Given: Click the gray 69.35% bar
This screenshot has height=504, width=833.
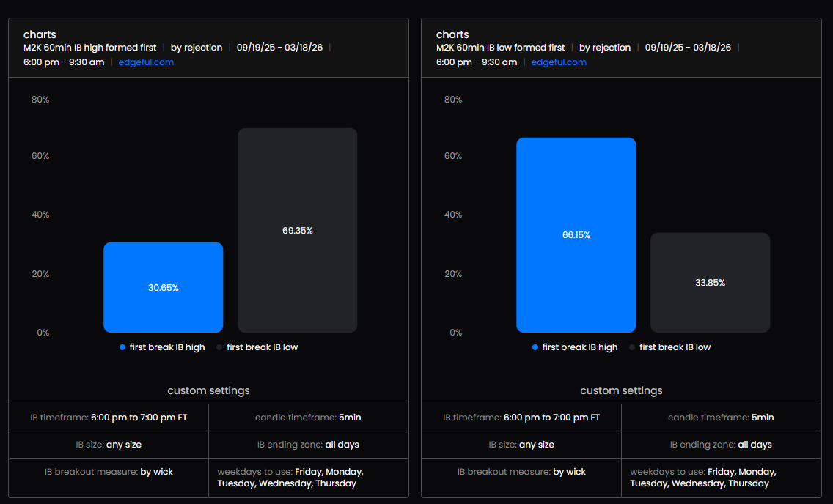Looking at the screenshot, I should click(298, 230).
